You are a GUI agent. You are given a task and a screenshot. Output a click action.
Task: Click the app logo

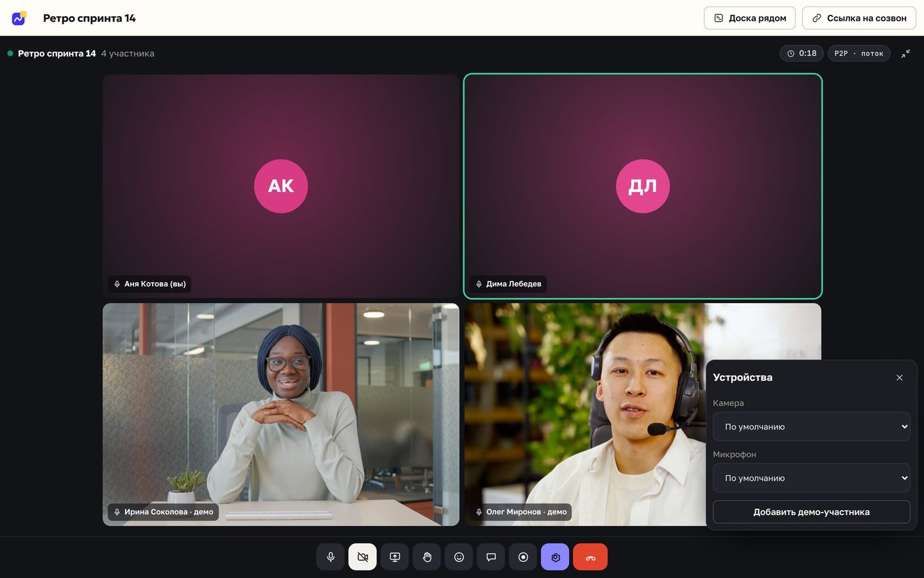point(19,18)
